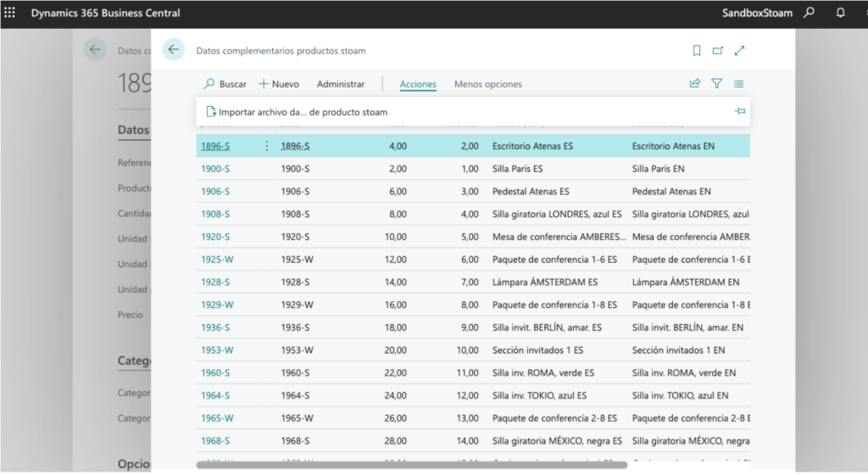Open the 1925-W product link

click(x=217, y=260)
